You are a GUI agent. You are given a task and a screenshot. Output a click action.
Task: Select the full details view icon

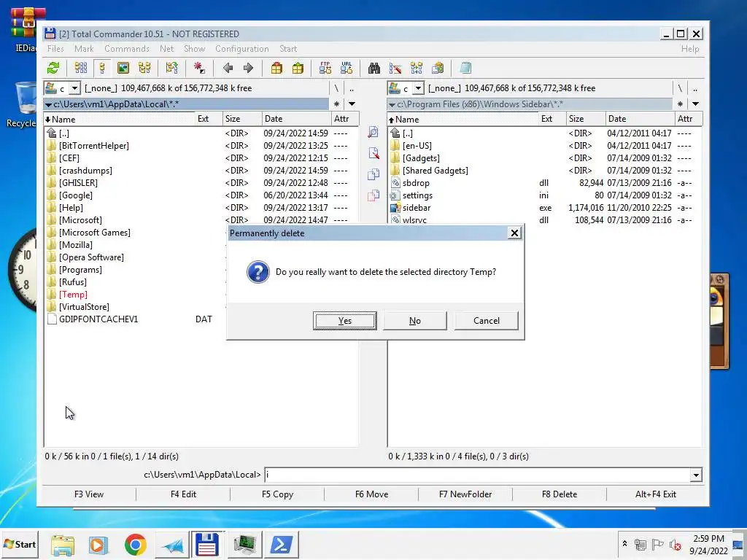(x=102, y=68)
